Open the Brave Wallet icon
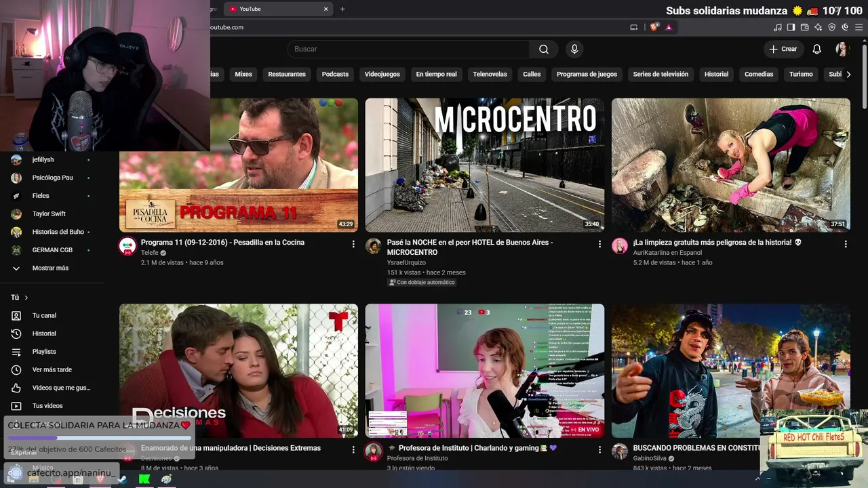868x488 pixels. coord(805,27)
